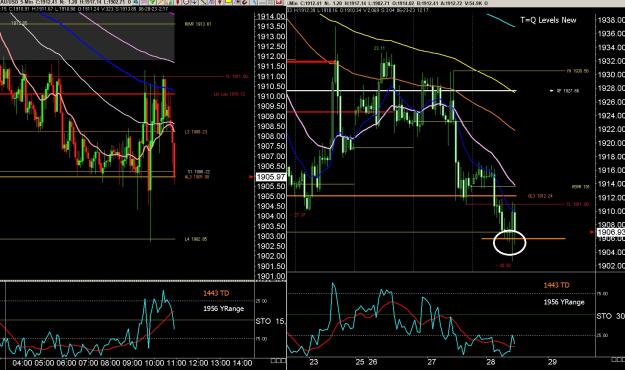Click 1911.00 on the left chart price axis
This screenshot has width=625, height=370.
(271, 77)
